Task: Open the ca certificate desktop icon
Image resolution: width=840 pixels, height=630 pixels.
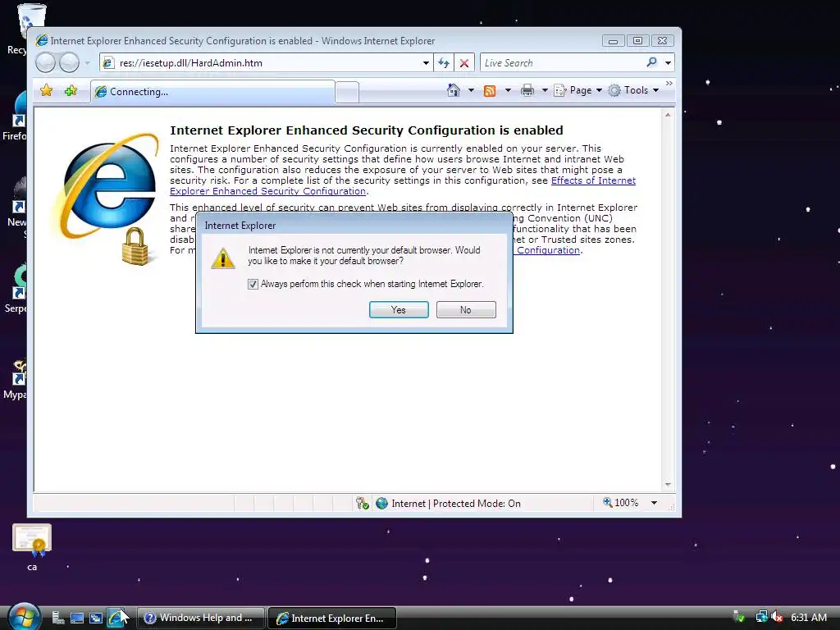Action: coord(32,547)
